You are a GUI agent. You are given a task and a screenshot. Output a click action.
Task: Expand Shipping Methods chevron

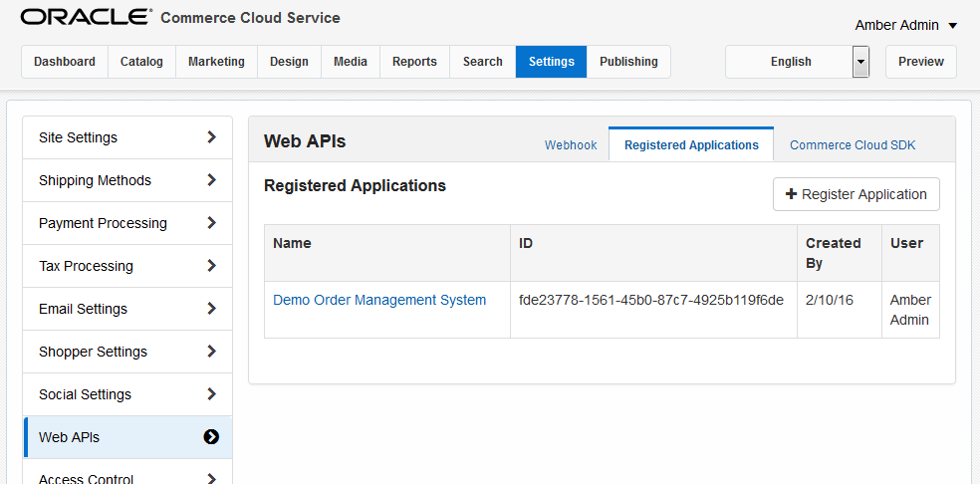click(x=211, y=180)
